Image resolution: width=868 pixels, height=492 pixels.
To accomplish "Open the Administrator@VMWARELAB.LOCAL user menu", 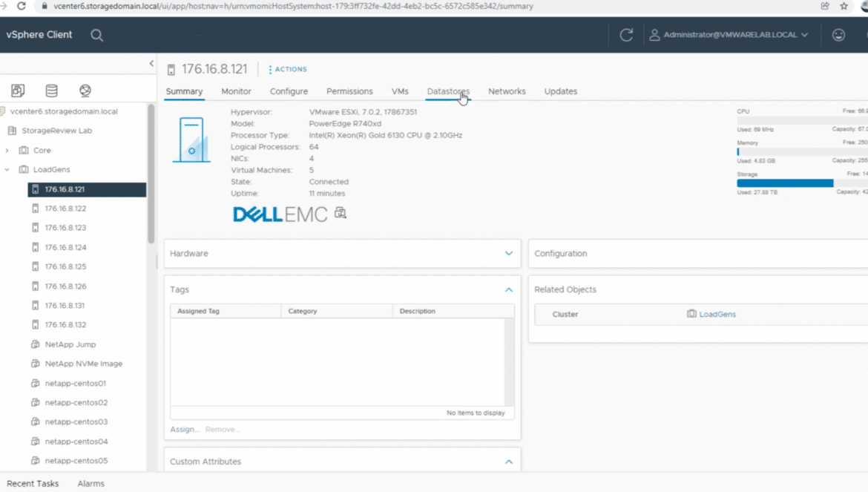I will coord(729,35).
